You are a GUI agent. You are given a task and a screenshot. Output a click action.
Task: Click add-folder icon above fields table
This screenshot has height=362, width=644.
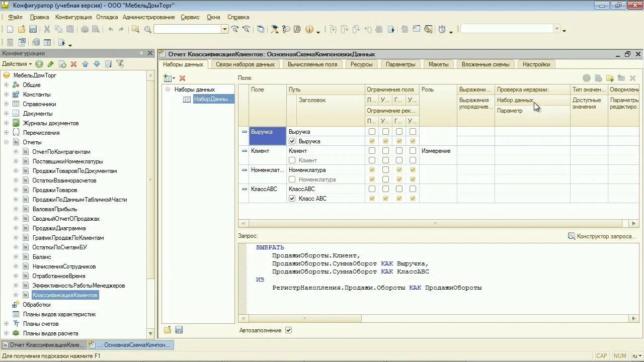[x=610, y=78]
